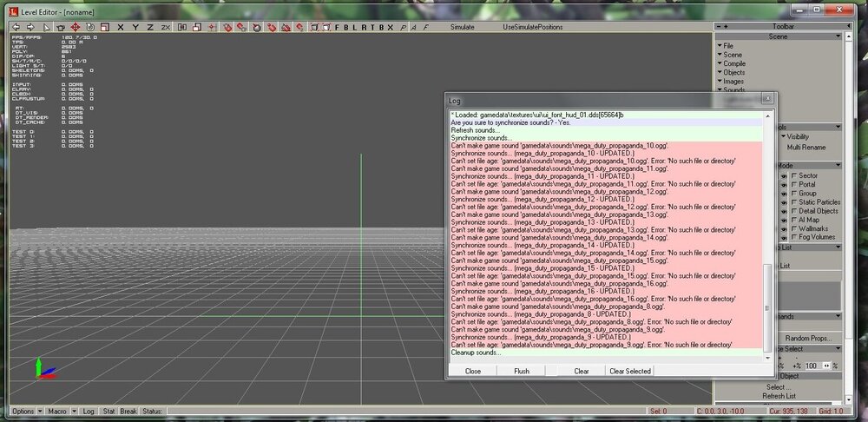This screenshot has height=422, width=868.
Task: Activate the Scale tool icon
Action: (104, 27)
